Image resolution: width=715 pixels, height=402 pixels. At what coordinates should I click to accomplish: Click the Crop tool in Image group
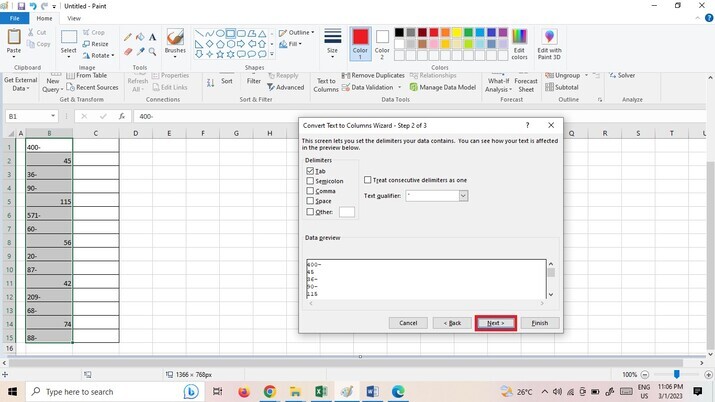coord(93,32)
